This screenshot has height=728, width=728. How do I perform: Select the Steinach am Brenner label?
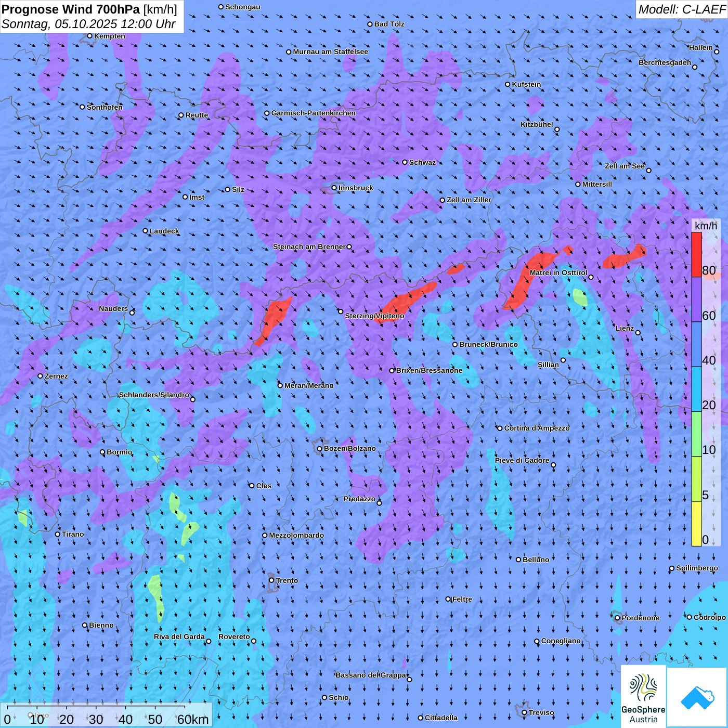pyautogui.click(x=309, y=246)
